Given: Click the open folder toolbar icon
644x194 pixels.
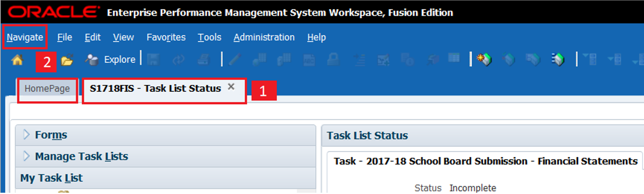Looking at the screenshot, I should point(67,61).
